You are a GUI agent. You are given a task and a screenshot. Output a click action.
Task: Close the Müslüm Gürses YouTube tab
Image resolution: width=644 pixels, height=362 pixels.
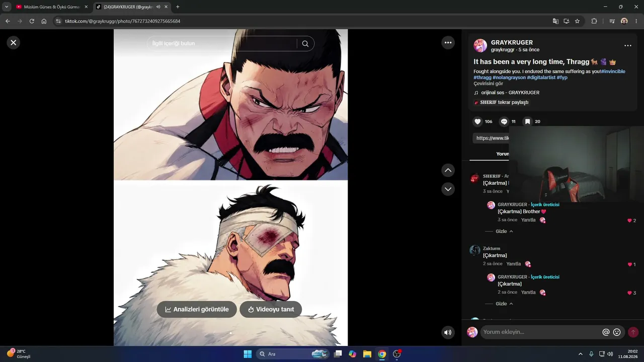point(86,7)
